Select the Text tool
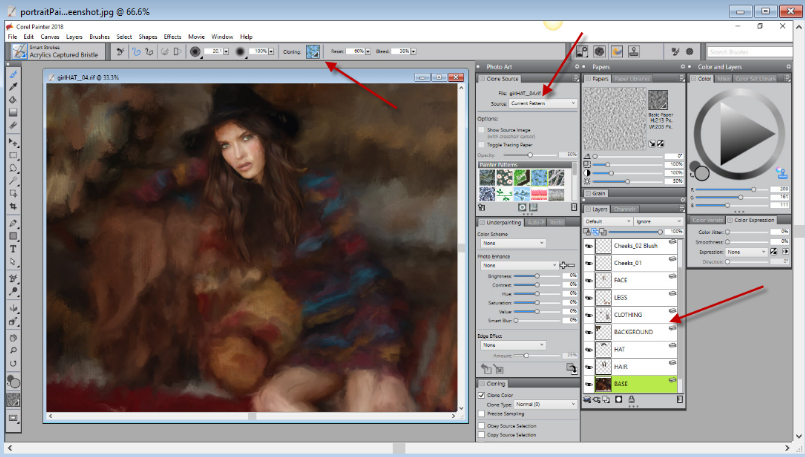 click(x=13, y=249)
